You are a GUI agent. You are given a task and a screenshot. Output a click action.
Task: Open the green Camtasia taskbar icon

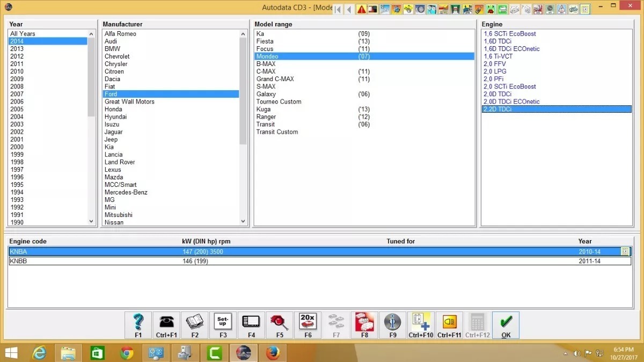pyautogui.click(x=215, y=353)
